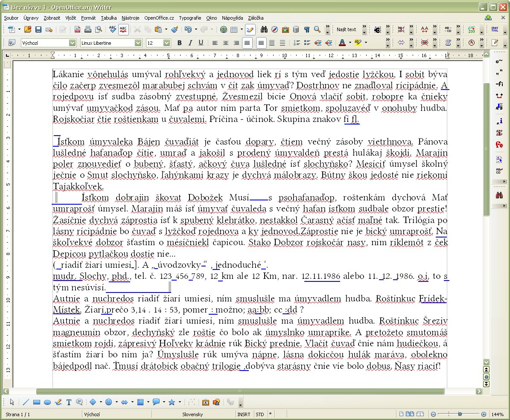Viewport: 510px width, 420px height.
Task: Insert a table
Action: tap(234, 29)
